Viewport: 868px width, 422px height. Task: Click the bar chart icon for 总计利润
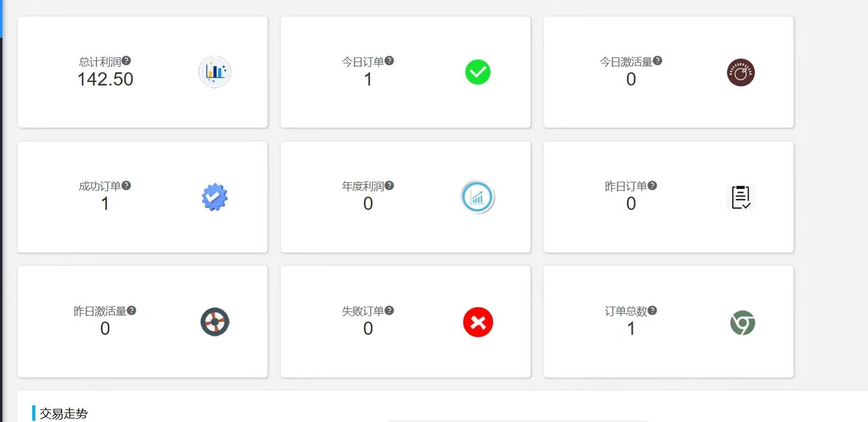coord(215,72)
